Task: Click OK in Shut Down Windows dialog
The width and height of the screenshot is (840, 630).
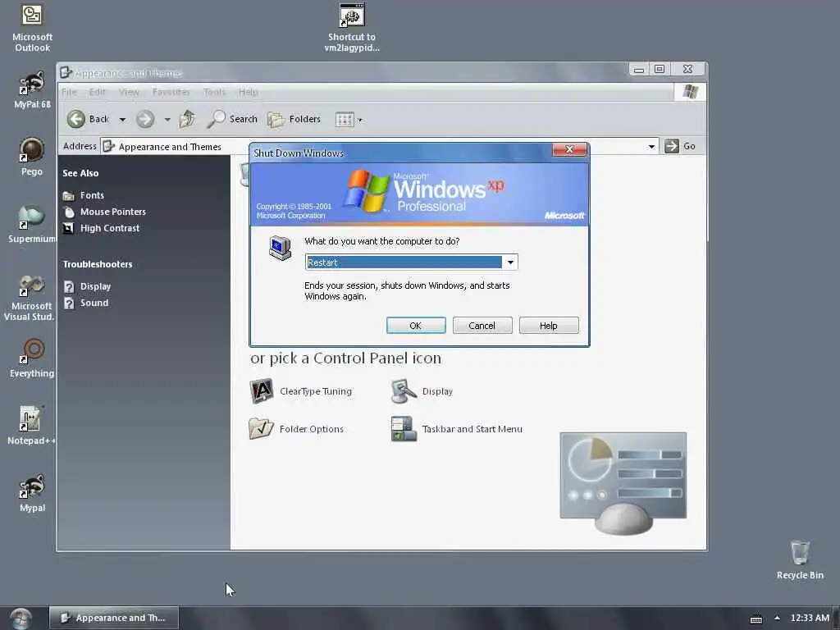Action: click(416, 325)
